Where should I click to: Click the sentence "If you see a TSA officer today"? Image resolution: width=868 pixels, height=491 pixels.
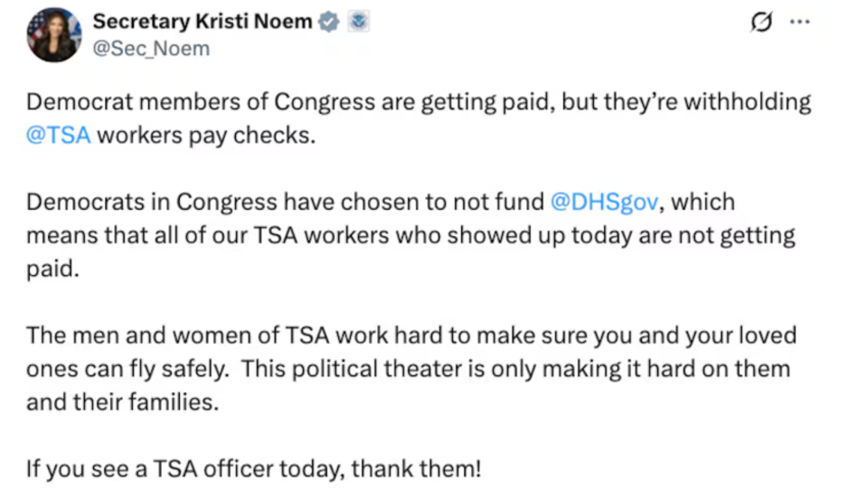(185, 469)
